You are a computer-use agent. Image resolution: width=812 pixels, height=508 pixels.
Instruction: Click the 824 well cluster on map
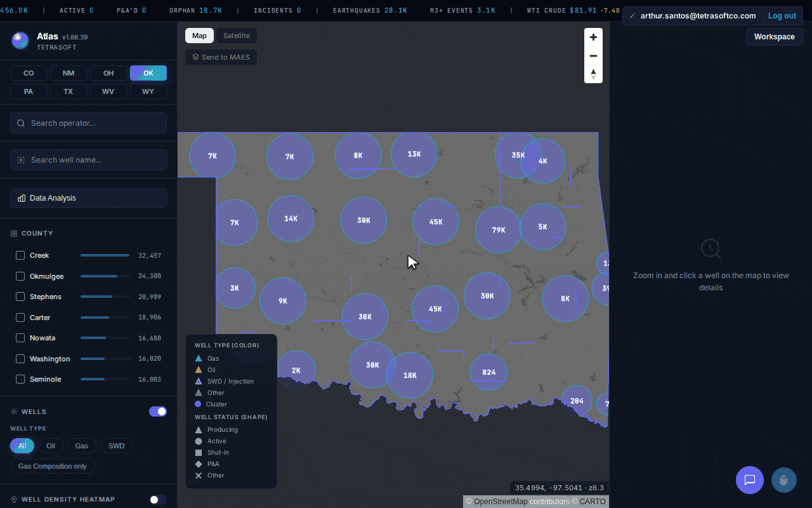(488, 372)
